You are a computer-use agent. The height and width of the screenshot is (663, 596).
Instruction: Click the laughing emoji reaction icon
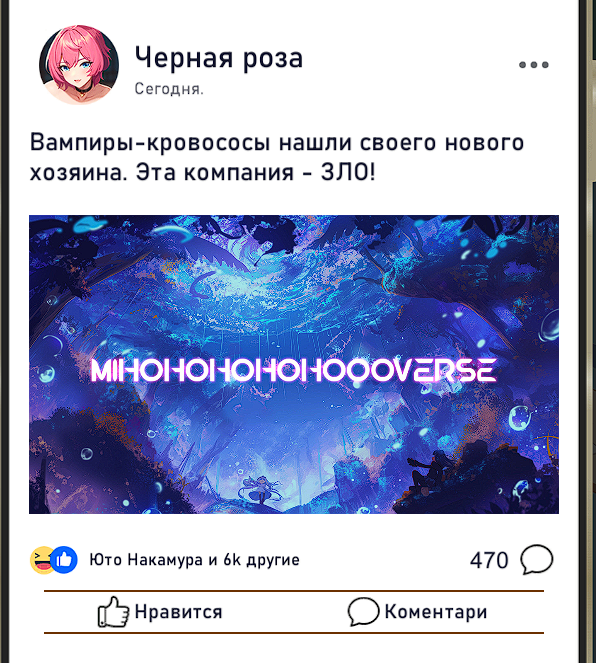pyautogui.click(x=41, y=560)
